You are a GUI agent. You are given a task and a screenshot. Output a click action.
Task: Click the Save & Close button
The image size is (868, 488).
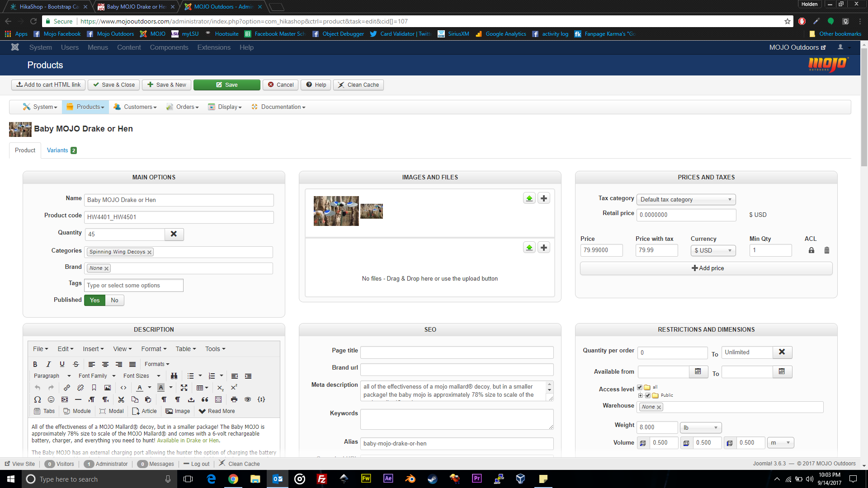pyautogui.click(x=114, y=85)
